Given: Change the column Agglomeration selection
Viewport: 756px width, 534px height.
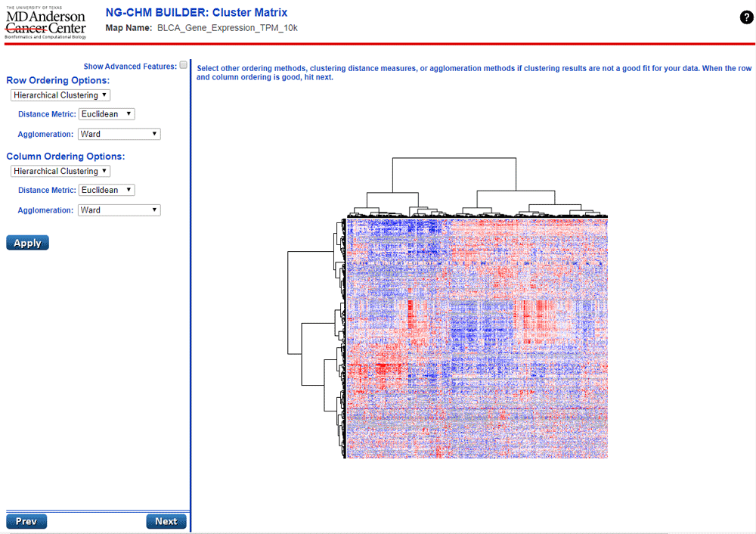Looking at the screenshot, I should tap(119, 210).
